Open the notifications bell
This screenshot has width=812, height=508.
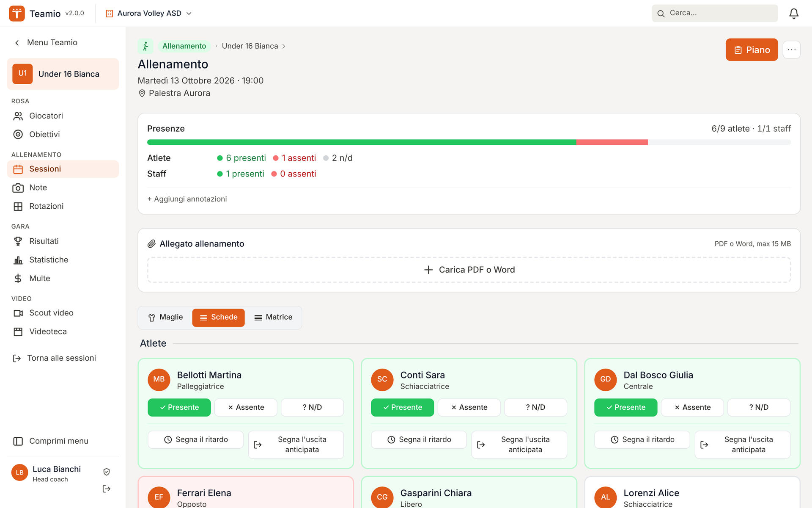click(x=794, y=14)
